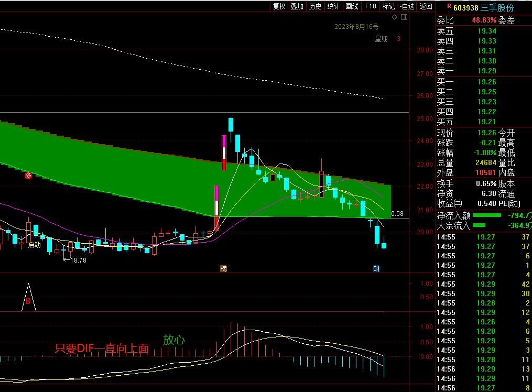Select stock code 603938
This screenshot has height=392, width=532.
point(466,8)
